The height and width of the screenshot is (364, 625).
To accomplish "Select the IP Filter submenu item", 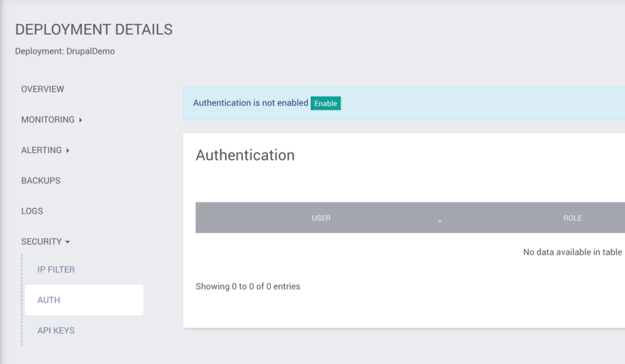I will click(x=56, y=269).
